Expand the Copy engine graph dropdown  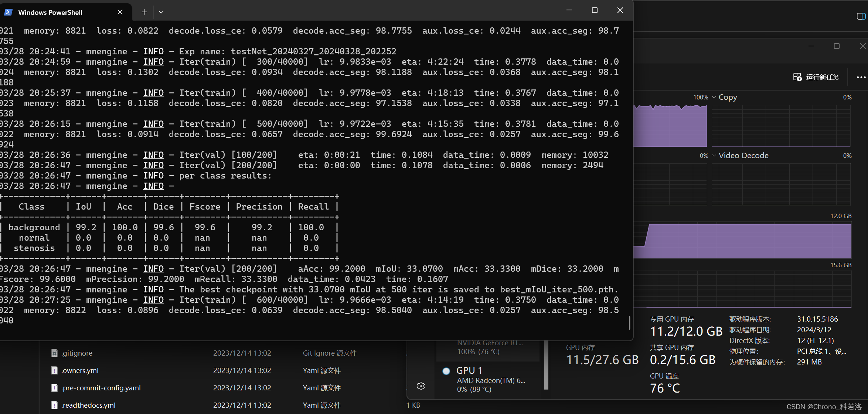tap(714, 97)
